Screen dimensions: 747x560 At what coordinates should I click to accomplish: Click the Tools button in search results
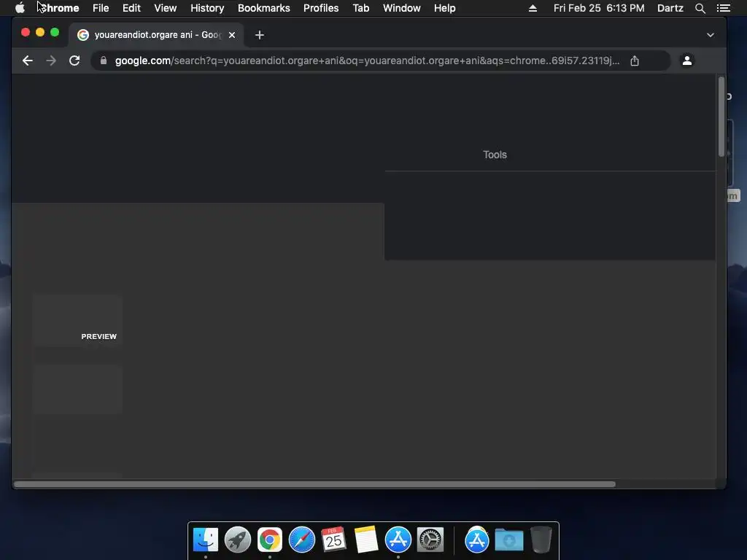coord(495,155)
